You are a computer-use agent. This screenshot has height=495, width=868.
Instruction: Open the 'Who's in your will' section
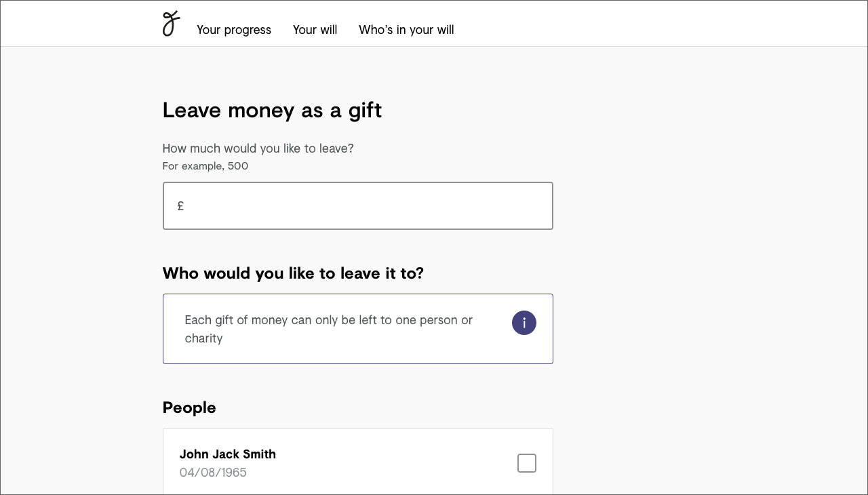(406, 30)
